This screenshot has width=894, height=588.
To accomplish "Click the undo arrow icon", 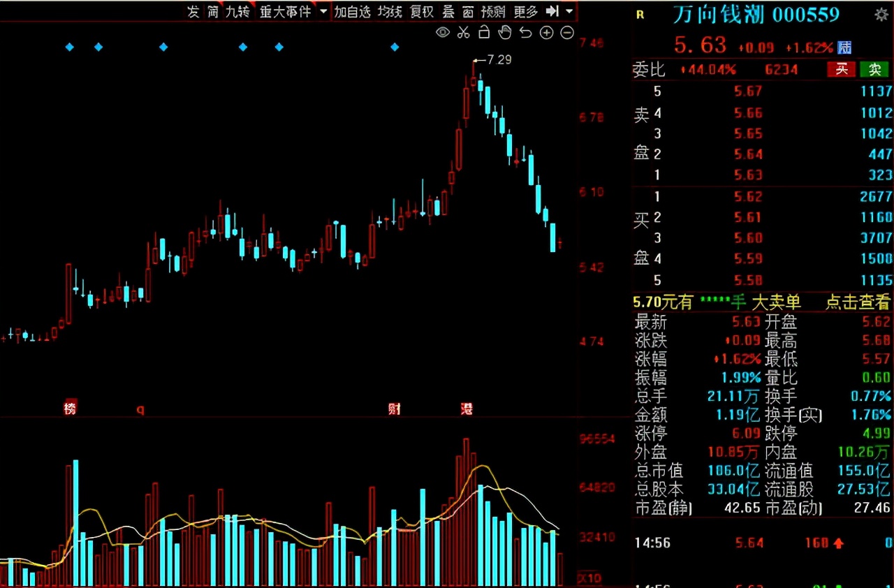I will click(x=526, y=32).
